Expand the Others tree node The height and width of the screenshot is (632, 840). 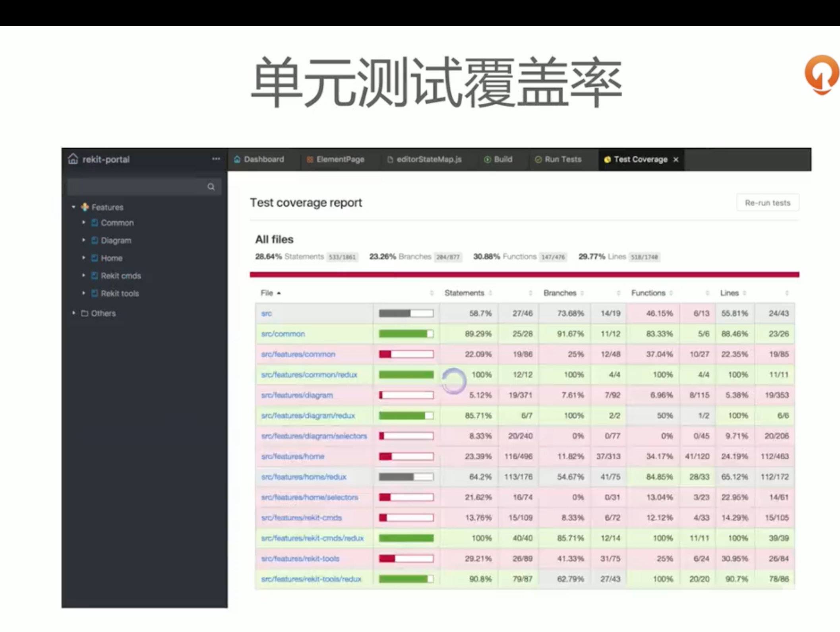point(74,313)
